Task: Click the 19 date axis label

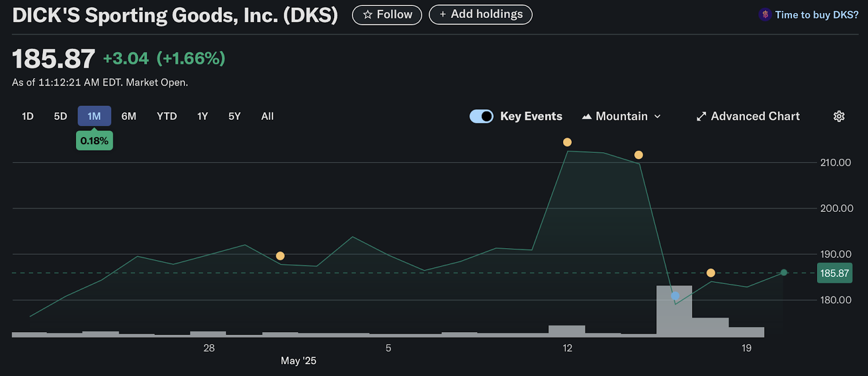Action: point(746,348)
